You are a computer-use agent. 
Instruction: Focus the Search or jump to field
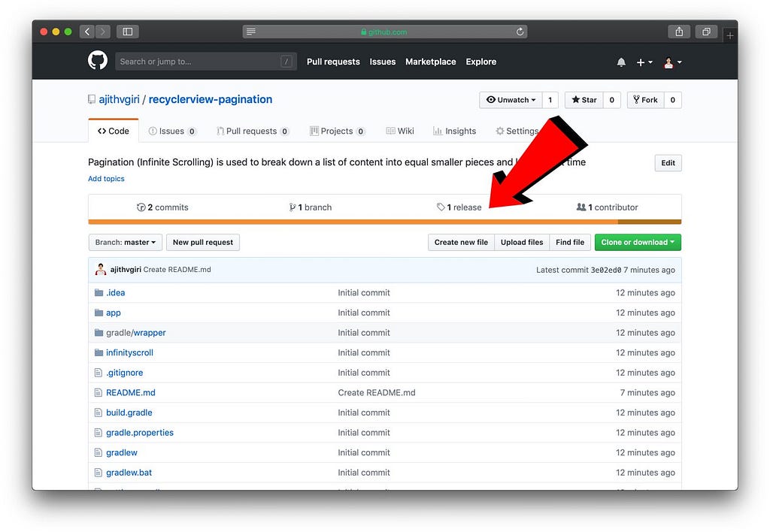(206, 62)
